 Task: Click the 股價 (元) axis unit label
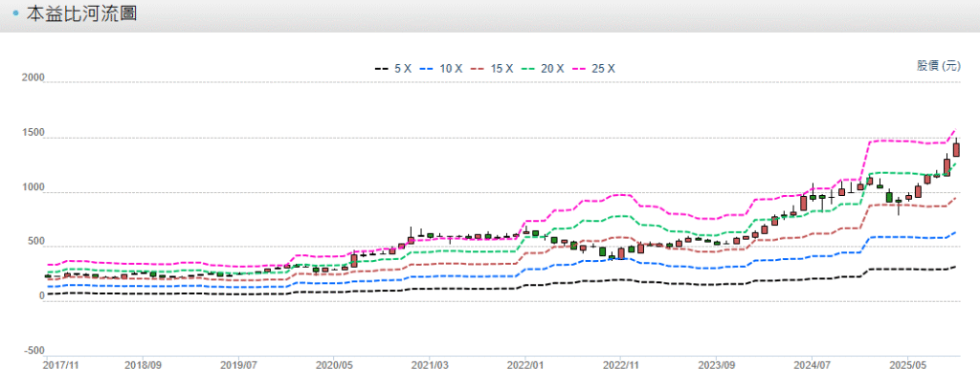(938, 66)
